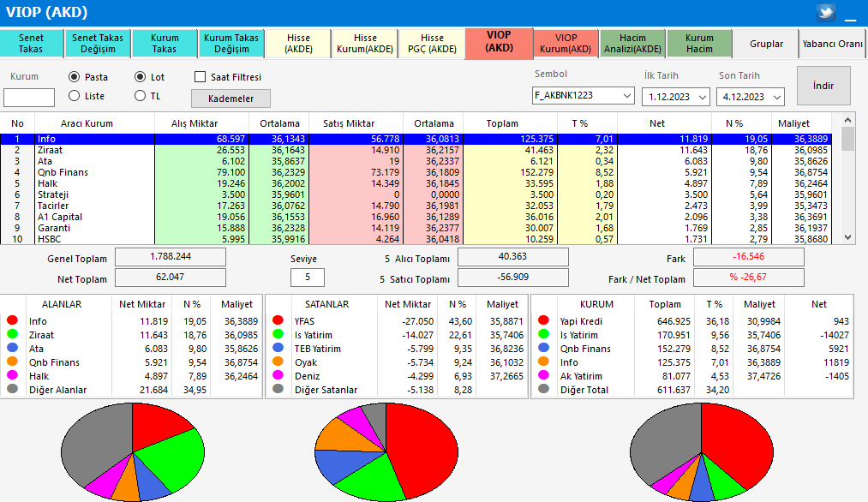Click the blue swatch next to TEB Yatirim
The image size is (868, 502).
(278, 348)
